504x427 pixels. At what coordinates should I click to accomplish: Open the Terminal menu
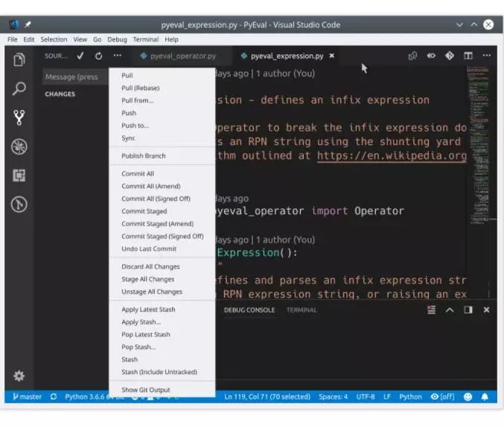[146, 39]
